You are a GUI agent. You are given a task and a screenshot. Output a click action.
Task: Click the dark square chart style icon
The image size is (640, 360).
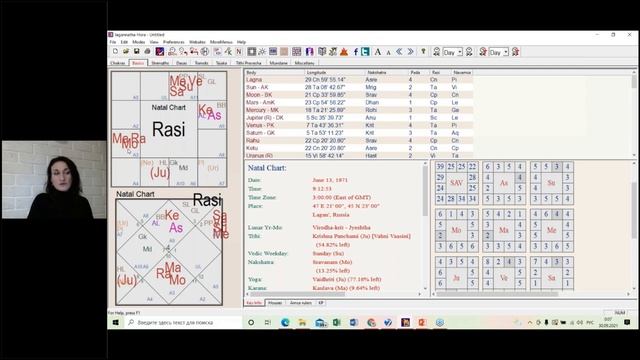point(251,51)
